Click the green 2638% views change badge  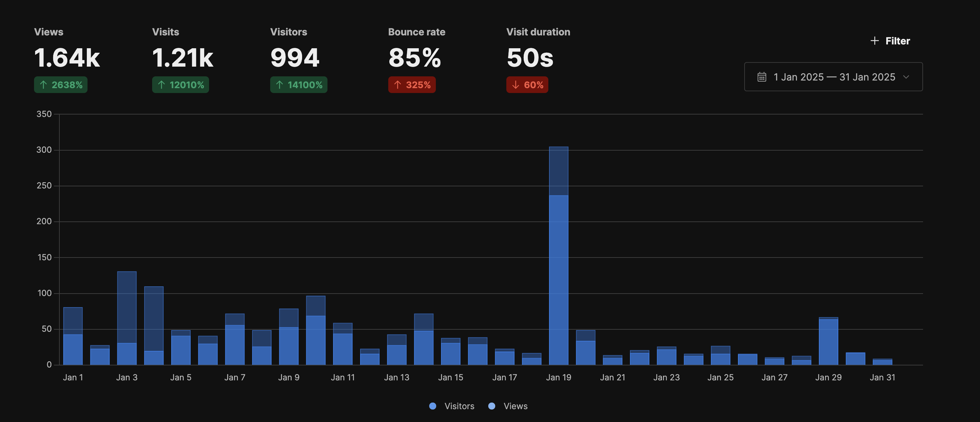coord(61,85)
